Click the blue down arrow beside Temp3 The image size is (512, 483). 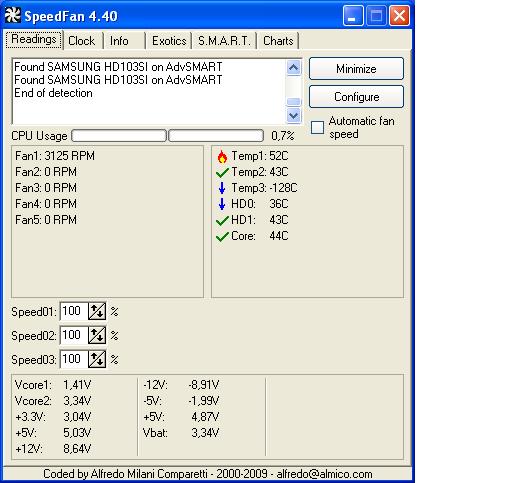[222, 188]
